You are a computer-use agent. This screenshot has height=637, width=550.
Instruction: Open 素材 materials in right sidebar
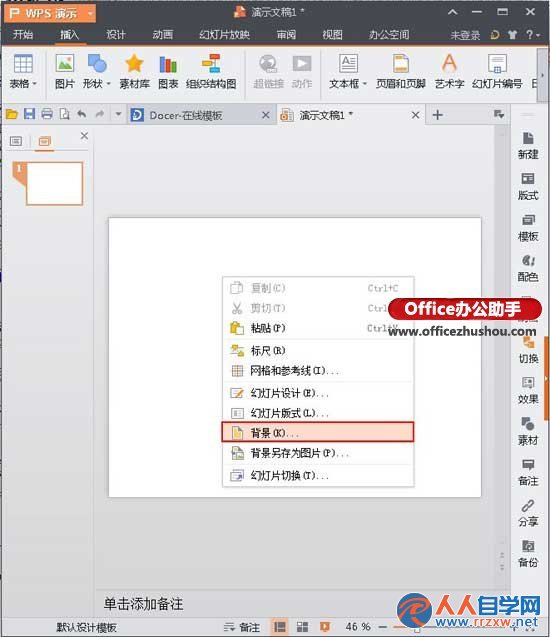528,431
